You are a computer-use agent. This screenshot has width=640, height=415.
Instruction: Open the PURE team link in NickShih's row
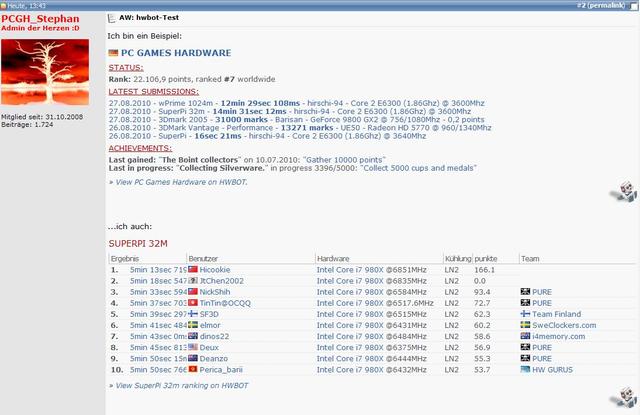click(x=542, y=292)
